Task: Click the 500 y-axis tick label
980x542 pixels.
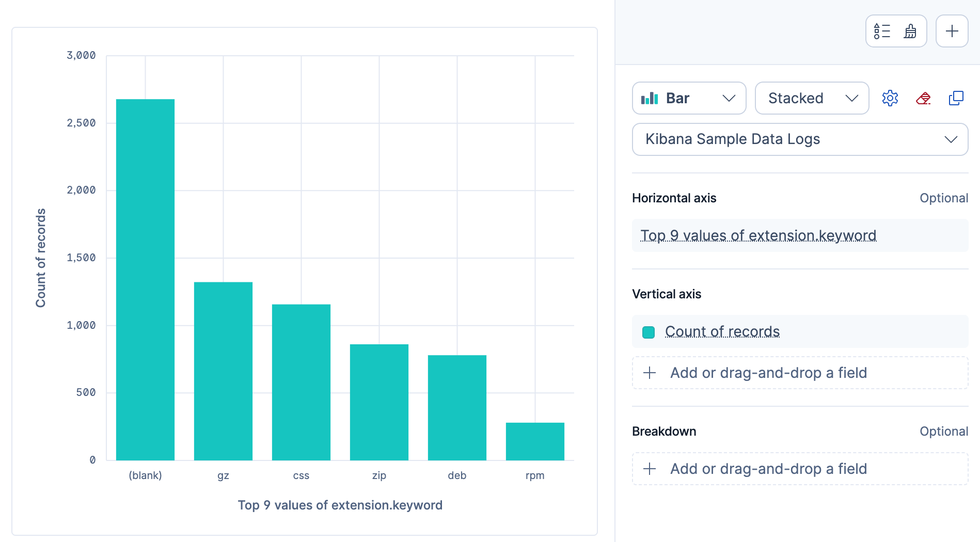Action: 86,392
